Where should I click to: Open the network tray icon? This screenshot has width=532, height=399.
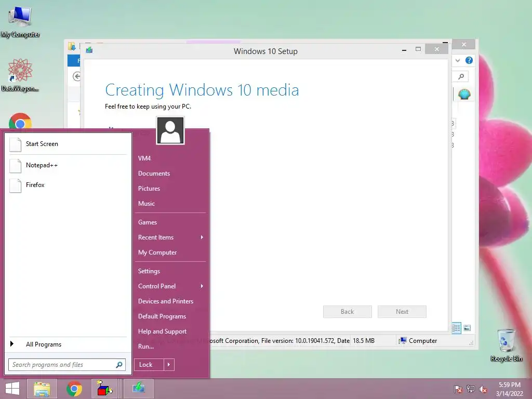click(471, 389)
